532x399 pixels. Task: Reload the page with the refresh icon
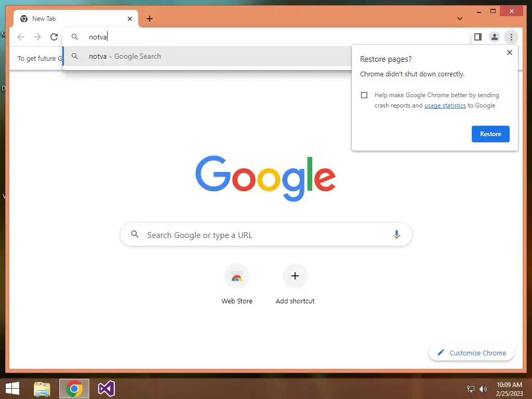[x=54, y=37]
